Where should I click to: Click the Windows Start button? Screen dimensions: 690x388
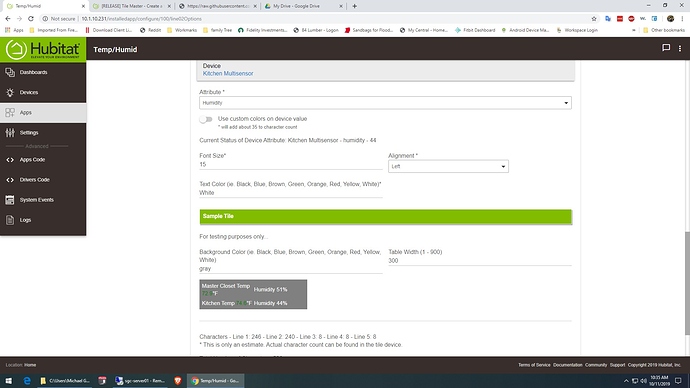(8, 381)
